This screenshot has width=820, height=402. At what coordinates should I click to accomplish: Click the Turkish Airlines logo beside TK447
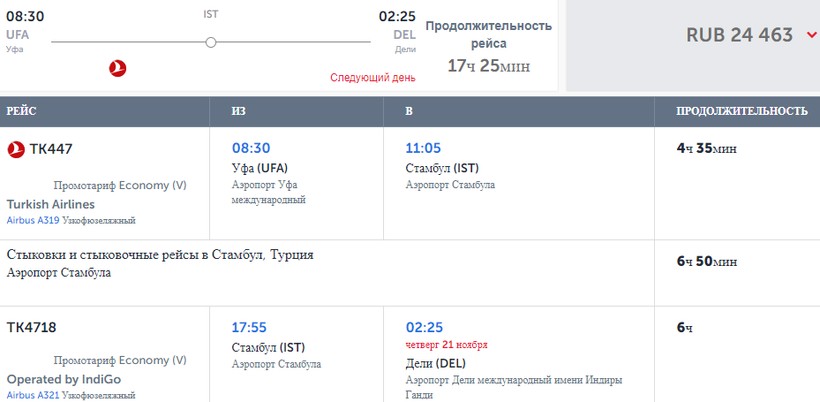click(16, 149)
